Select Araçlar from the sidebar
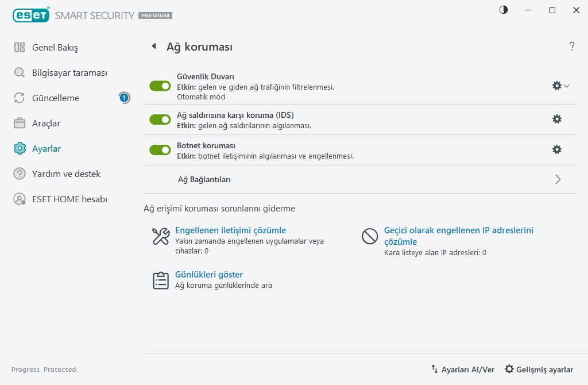Screen dimensions: 588x385 tap(46, 123)
